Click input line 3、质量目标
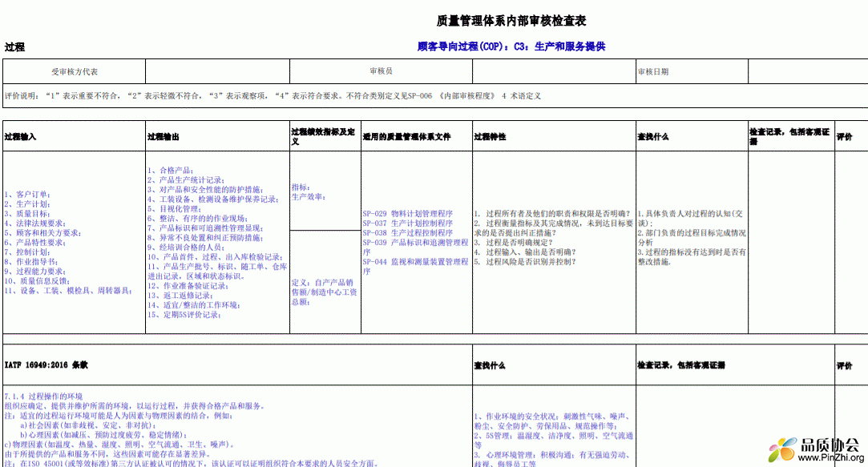This screenshot has height=467, width=868. [x=28, y=214]
